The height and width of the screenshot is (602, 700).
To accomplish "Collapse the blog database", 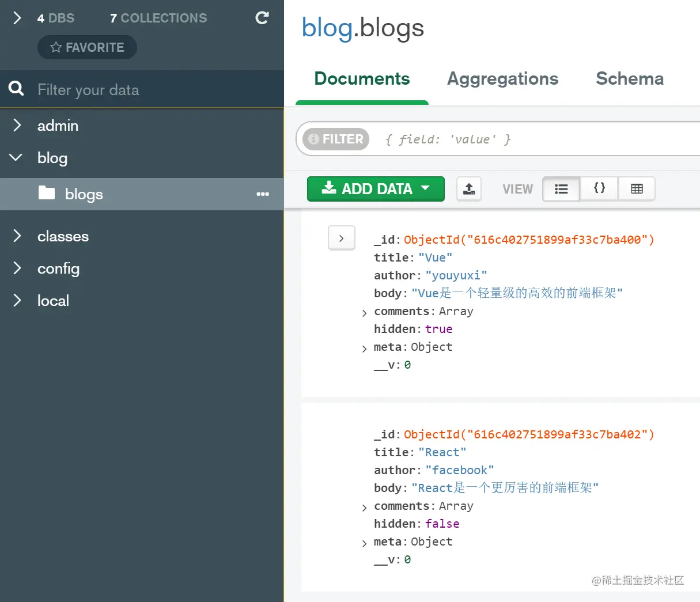I will pos(16,157).
